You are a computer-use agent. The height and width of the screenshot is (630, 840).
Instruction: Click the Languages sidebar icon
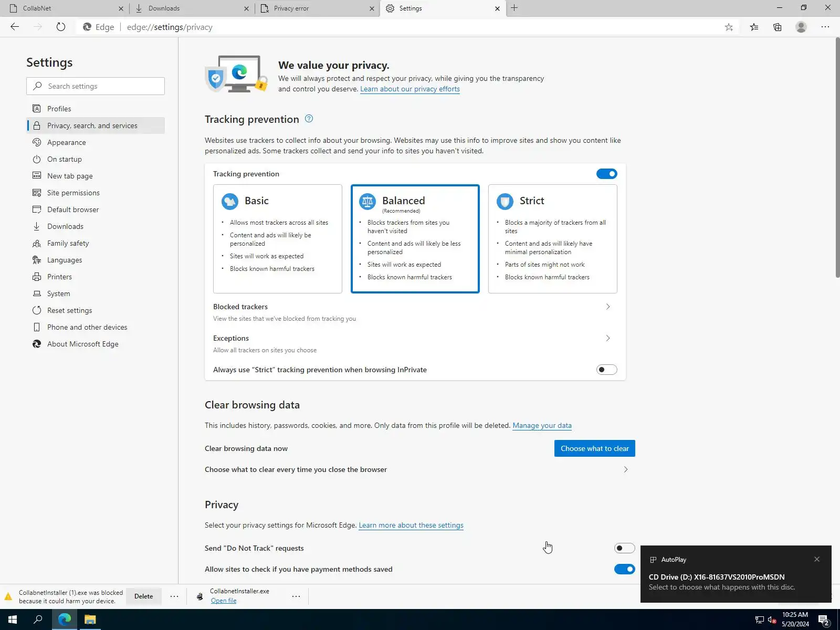click(x=37, y=260)
